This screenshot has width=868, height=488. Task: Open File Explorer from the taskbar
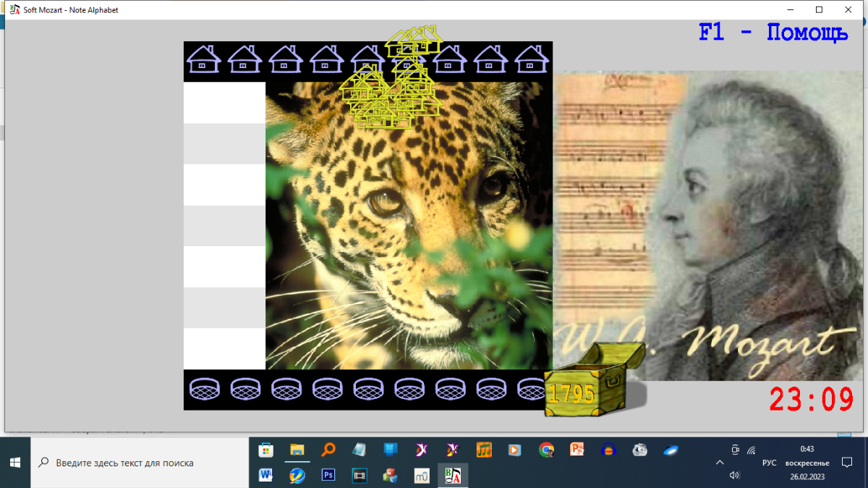tap(297, 450)
